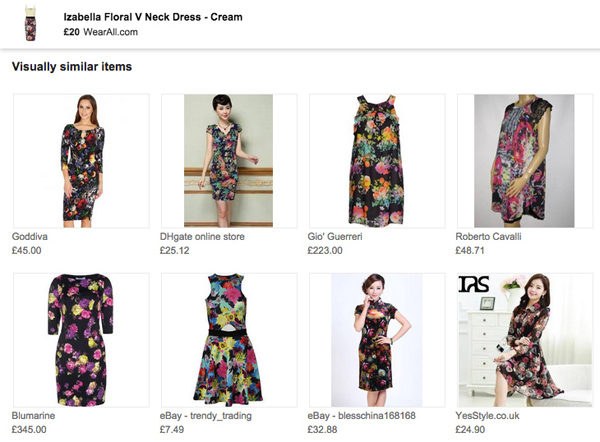
Task: Click the YesStyle.co.uk dress photo
Action: [525, 339]
